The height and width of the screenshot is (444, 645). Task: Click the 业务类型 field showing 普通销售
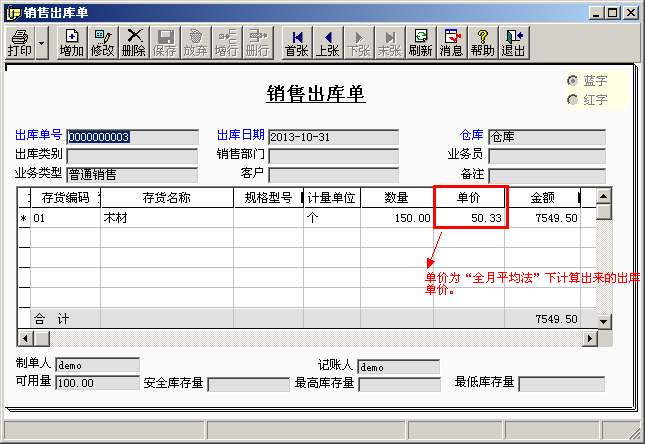[x=132, y=175]
